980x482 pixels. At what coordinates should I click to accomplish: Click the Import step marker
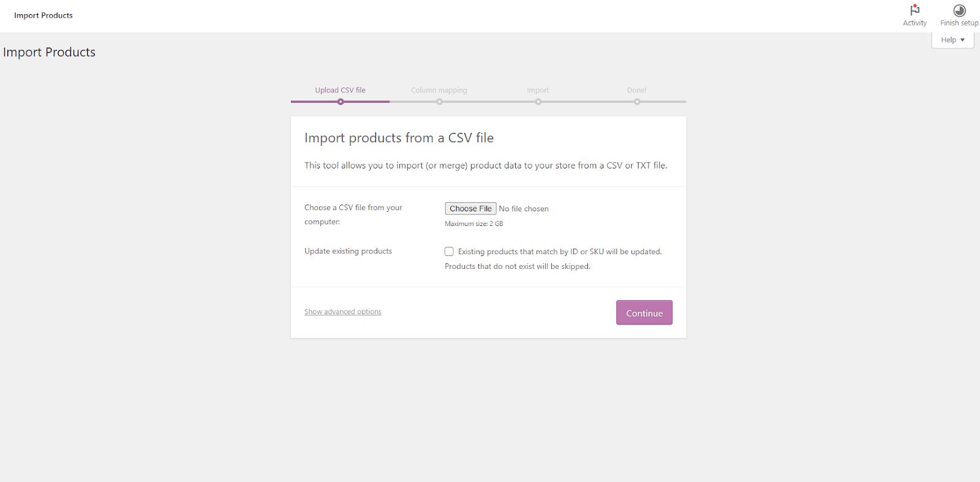click(x=538, y=101)
